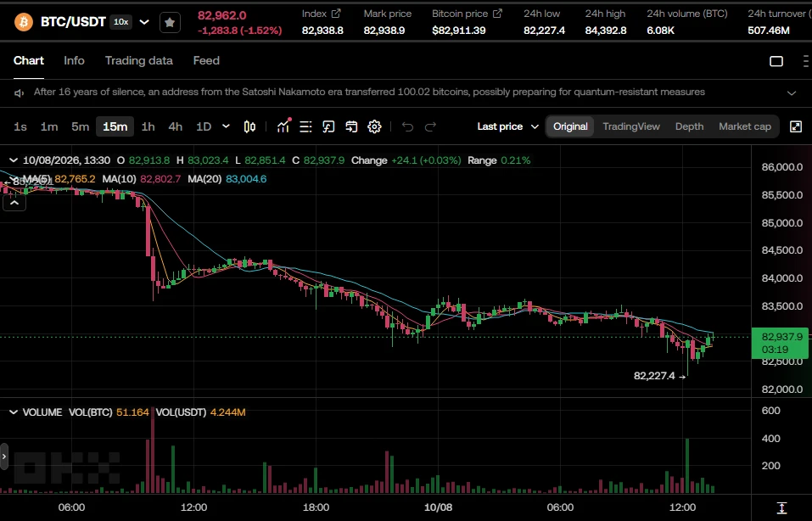Viewport: 812px width, 521px height.
Task: Select the 1m timeframe
Action: 49,126
